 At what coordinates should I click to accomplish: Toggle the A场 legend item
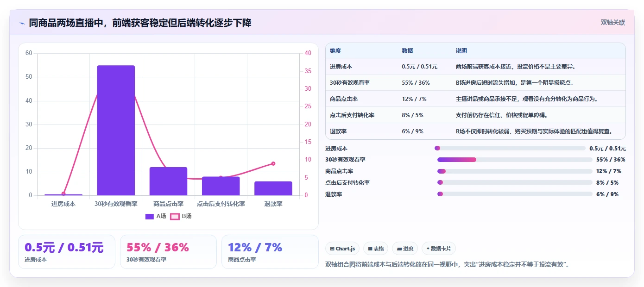(156, 216)
